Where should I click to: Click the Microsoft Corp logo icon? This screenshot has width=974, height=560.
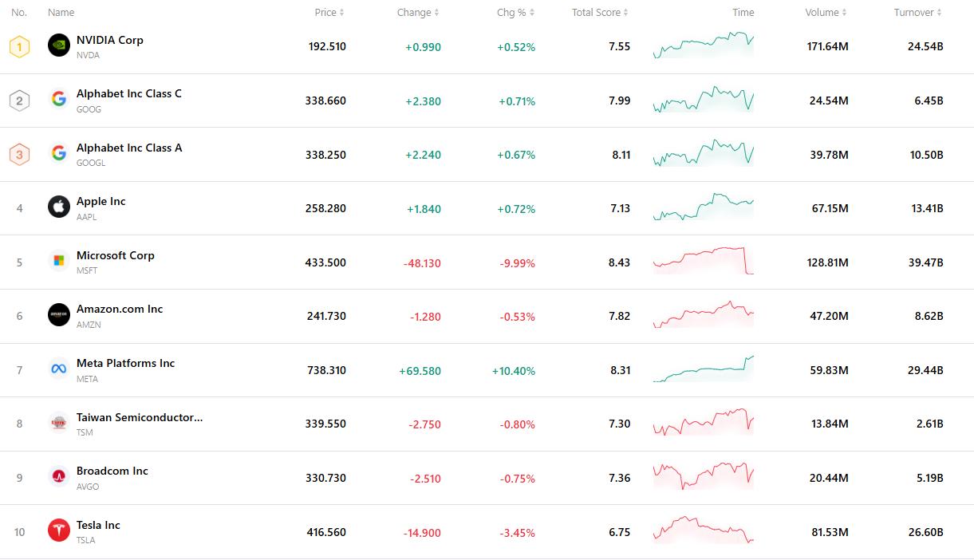[59, 261]
